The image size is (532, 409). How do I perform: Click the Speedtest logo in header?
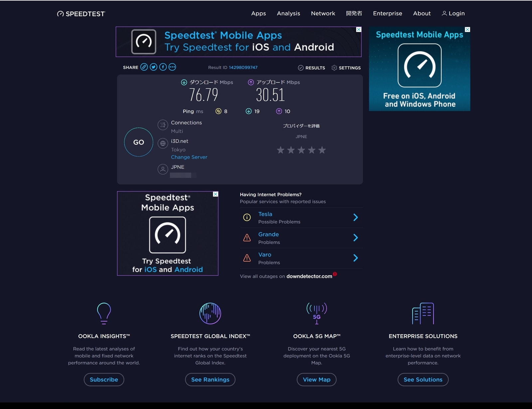pyautogui.click(x=81, y=14)
